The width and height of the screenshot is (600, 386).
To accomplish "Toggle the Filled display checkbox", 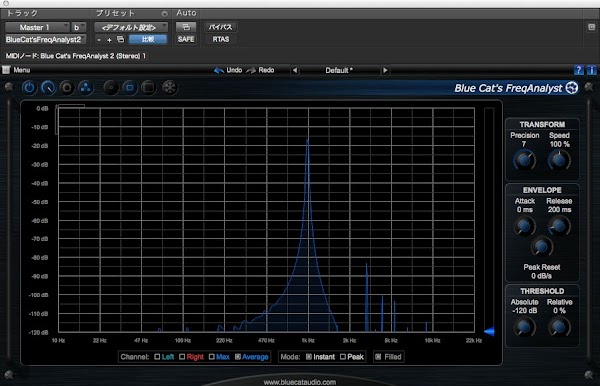I will 378,357.
